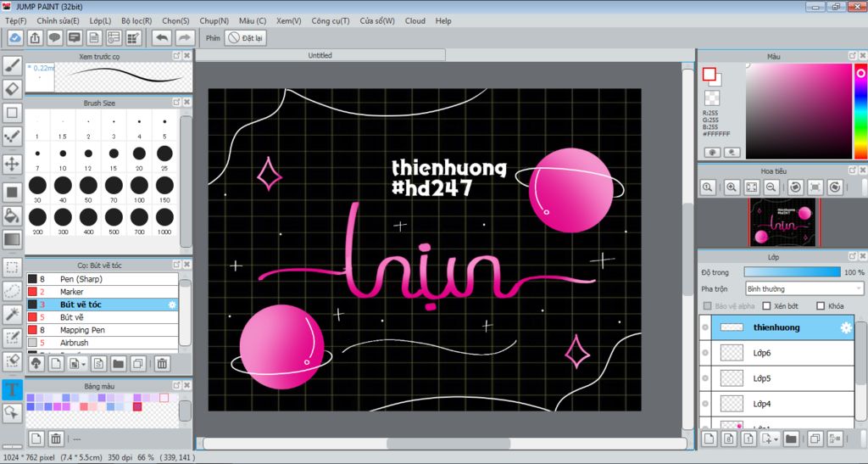Click the Undo arrow in toolbar

click(x=162, y=37)
